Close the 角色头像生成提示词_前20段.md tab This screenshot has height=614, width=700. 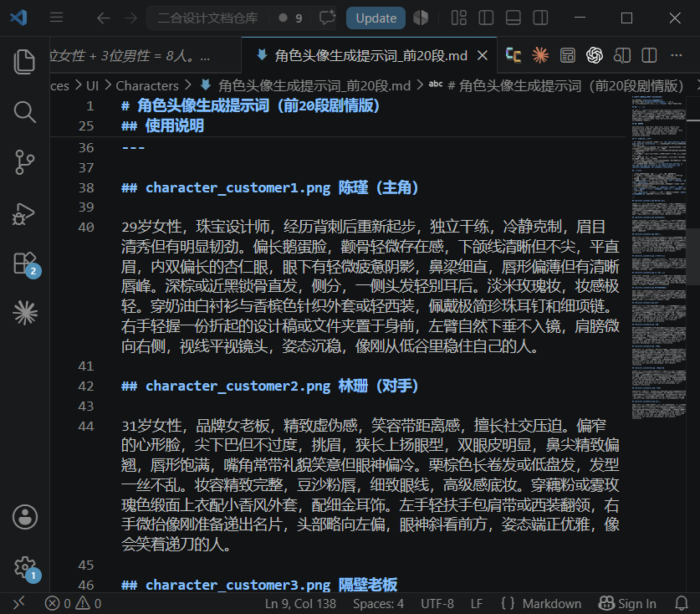tap(483, 56)
